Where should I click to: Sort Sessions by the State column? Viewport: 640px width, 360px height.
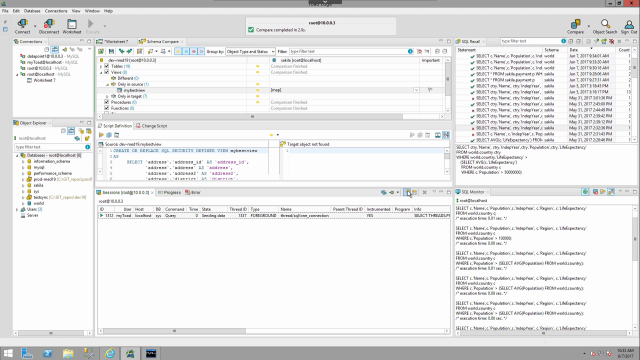point(213,209)
